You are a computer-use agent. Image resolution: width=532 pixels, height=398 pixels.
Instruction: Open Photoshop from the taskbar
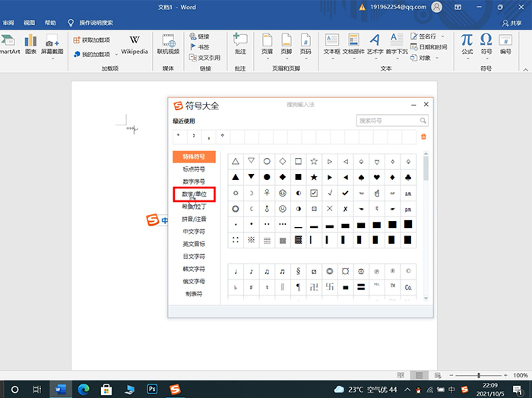click(x=152, y=389)
